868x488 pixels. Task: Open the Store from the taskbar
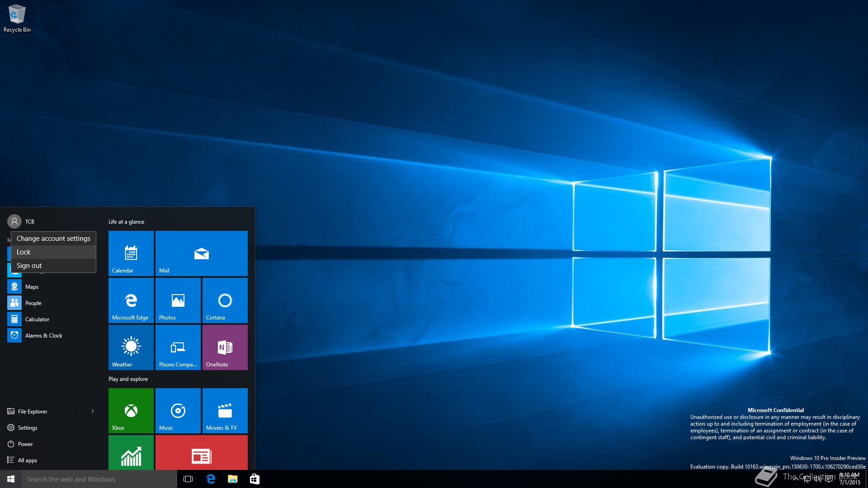click(255, 479)
